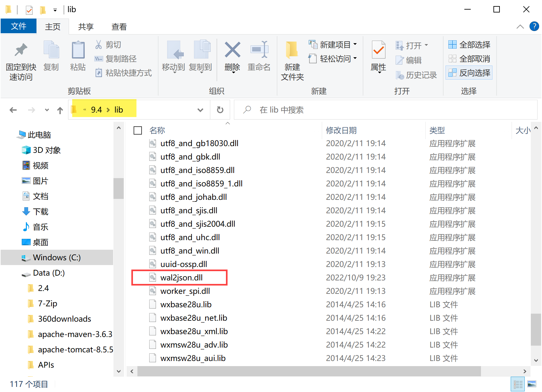Click the Copy to icon
Screen dimensions: 542x392
(202, 50)
